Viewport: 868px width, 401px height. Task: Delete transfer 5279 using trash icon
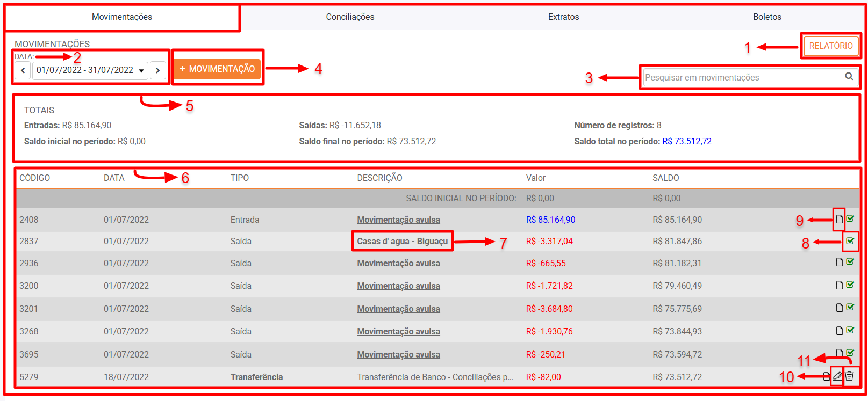(849, 376)
